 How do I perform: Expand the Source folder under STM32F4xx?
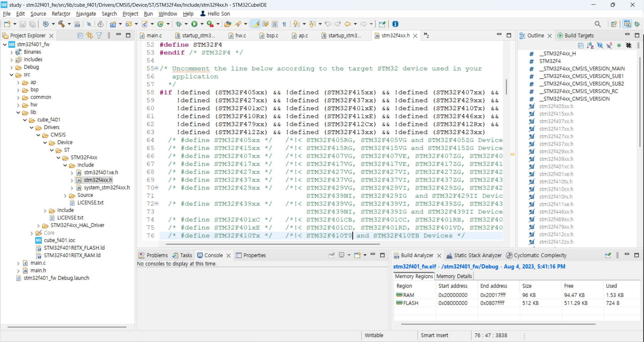(65, 196)
